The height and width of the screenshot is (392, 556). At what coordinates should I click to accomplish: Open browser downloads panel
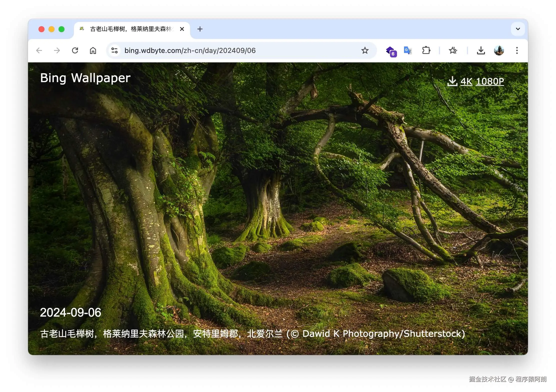coord(481,51)
